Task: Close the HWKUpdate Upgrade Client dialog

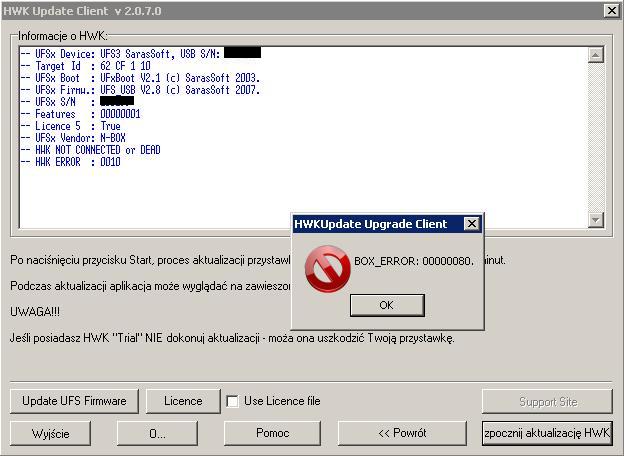Action: click(x=472, y=224)
